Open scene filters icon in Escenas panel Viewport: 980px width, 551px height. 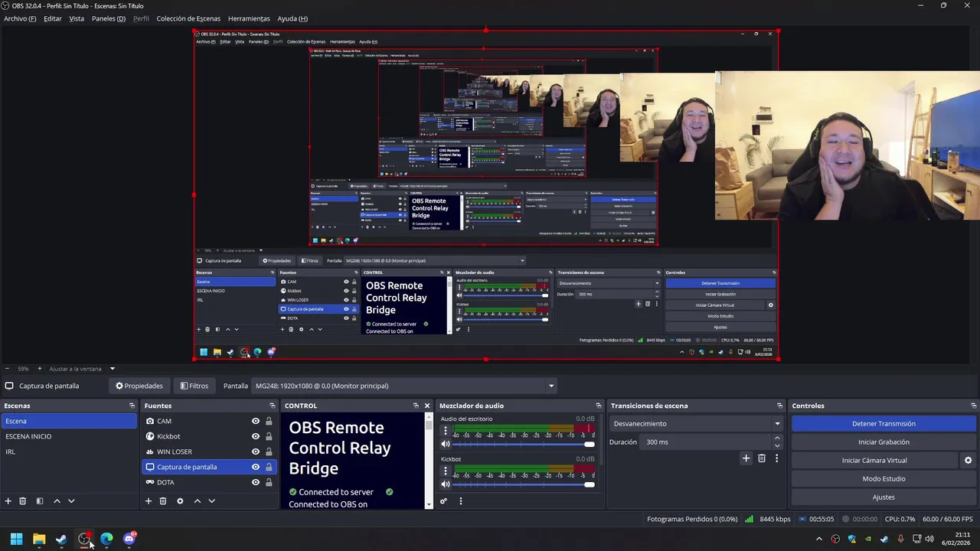[40, 501]
